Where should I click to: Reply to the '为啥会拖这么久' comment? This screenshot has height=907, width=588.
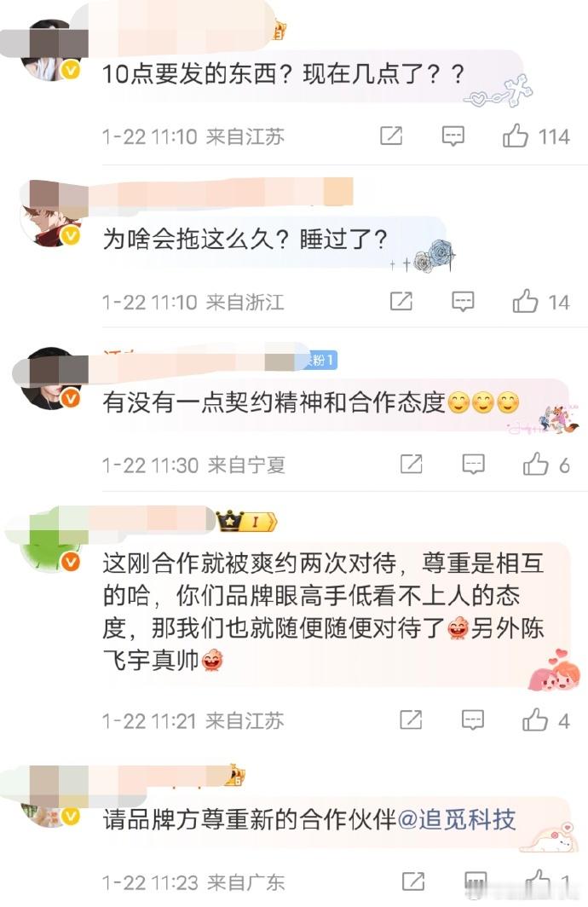pos(463,302)
